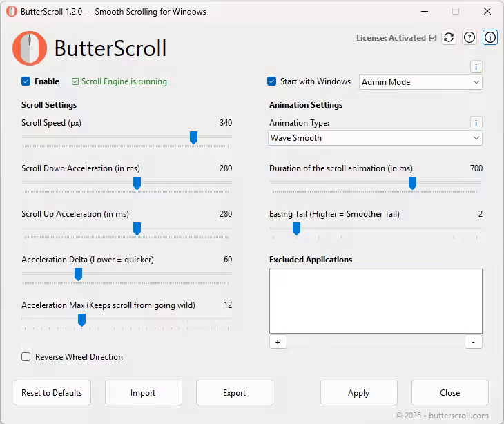Click the Import button

[x=143, y=393]
